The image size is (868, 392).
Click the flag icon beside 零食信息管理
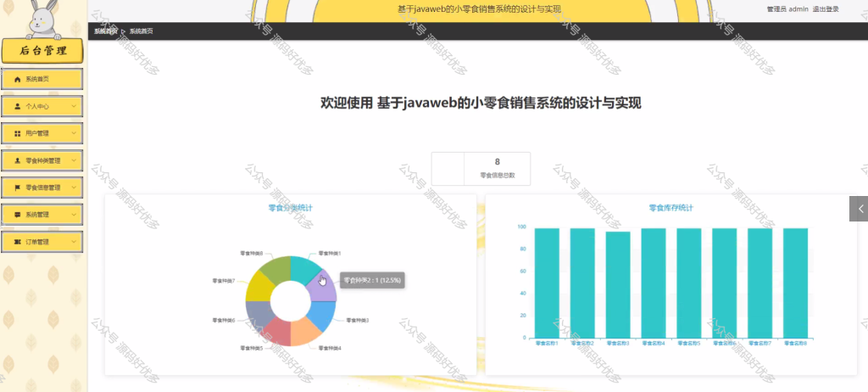17,188
